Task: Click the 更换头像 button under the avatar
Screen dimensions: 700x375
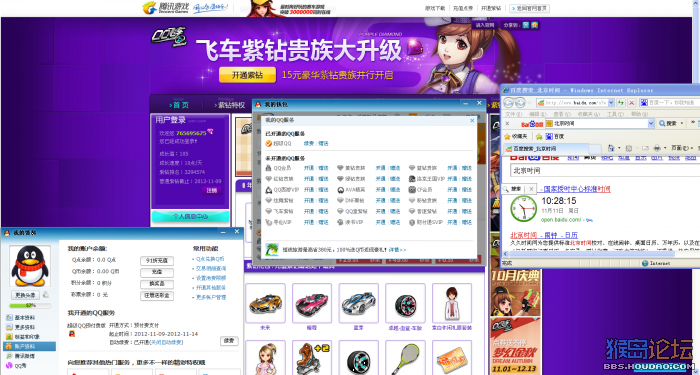Action: coord(25,295)
